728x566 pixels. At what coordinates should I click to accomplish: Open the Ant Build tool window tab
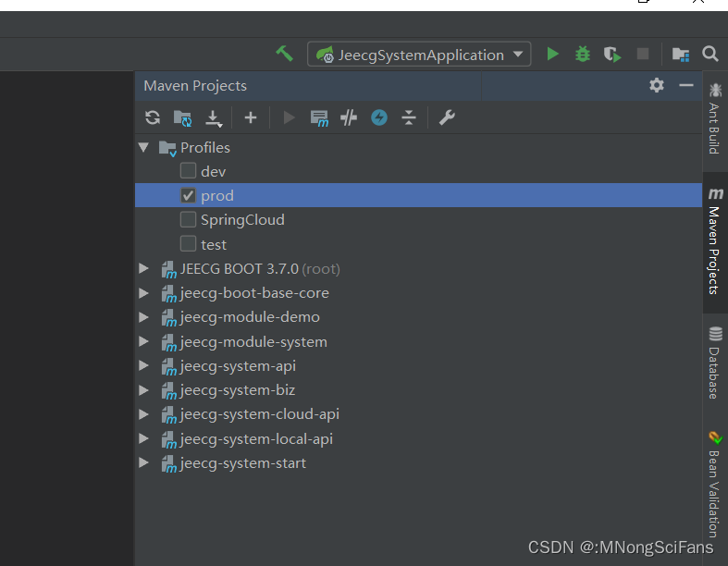714,118
